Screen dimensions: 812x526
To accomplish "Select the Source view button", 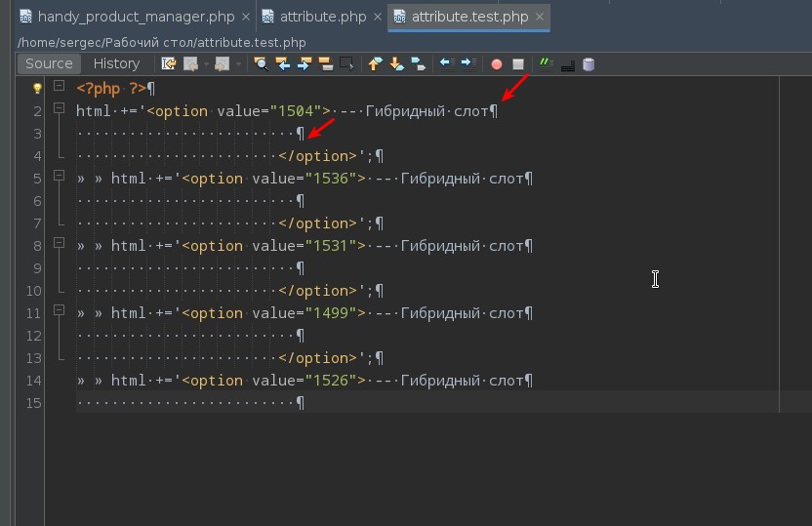I will [x=49, y=63].
